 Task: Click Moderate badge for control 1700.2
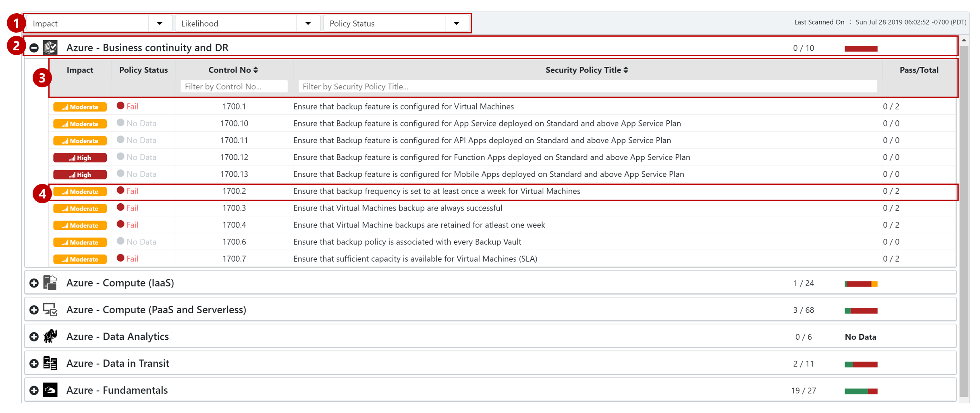coord(80,192)
